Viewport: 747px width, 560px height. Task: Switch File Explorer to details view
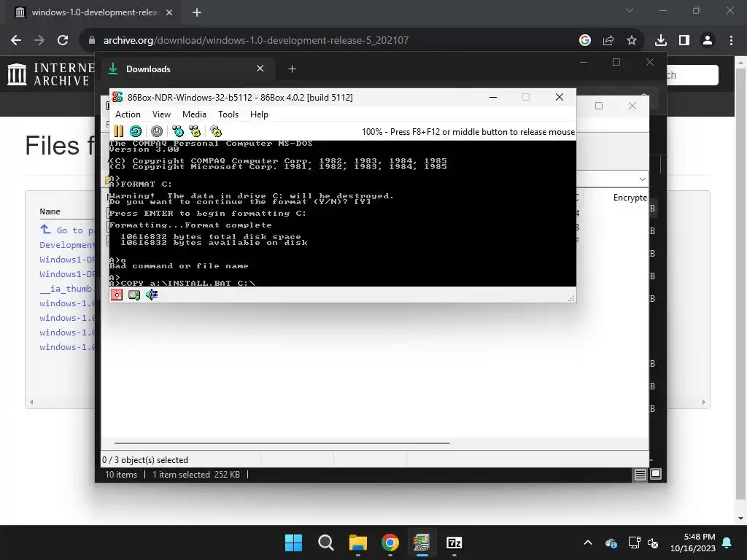[x=640, y=474]
